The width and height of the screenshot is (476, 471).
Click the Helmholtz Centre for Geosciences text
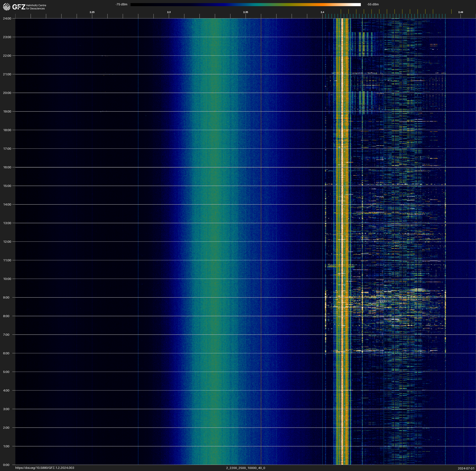tap(36, 7)
